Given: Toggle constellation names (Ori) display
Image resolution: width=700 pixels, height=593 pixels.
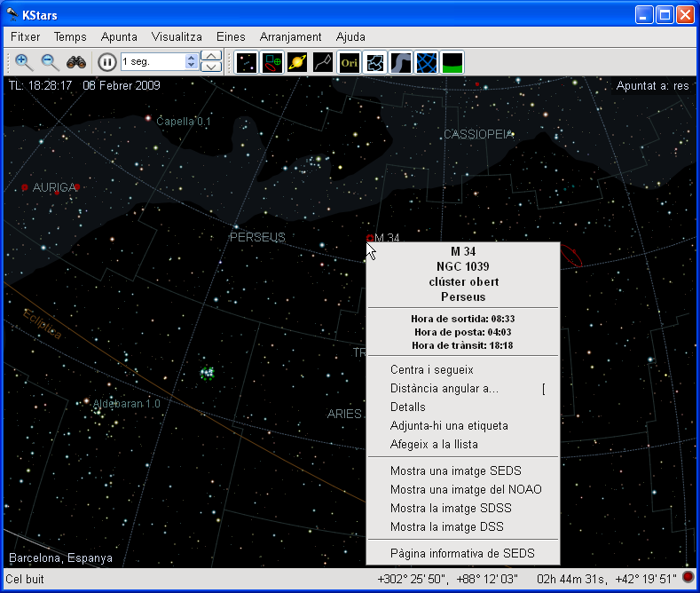Looking at the screenshot, I should point(349,62).
